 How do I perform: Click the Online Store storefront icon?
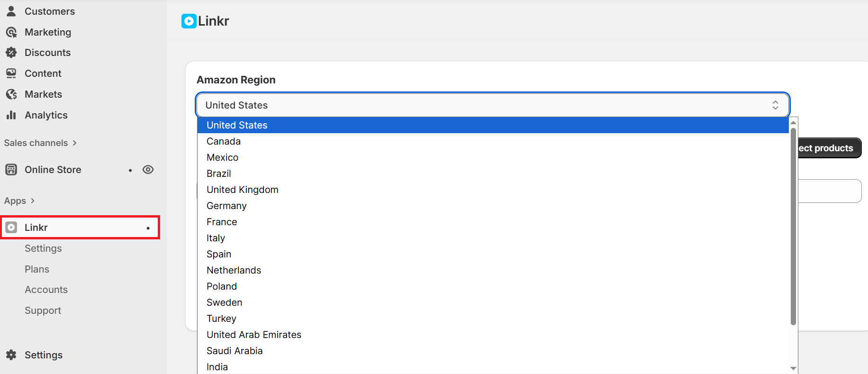[11, 170]
